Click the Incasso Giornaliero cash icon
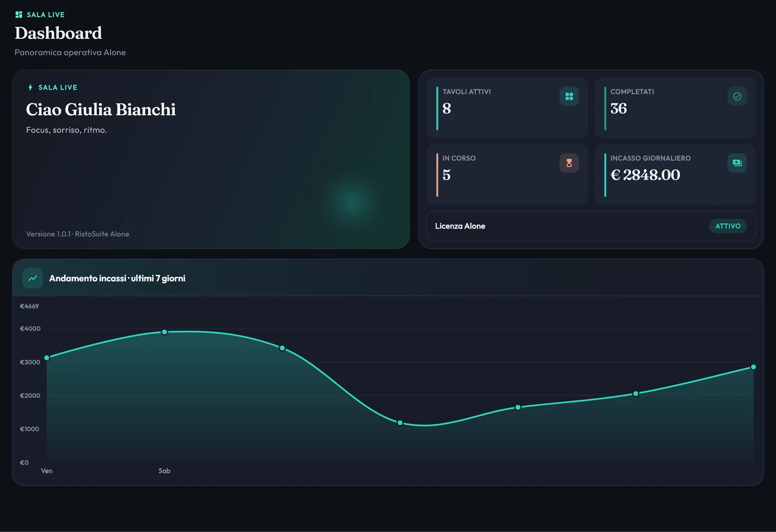The width and height of the screenshot is (776, 532). point(737,163)
